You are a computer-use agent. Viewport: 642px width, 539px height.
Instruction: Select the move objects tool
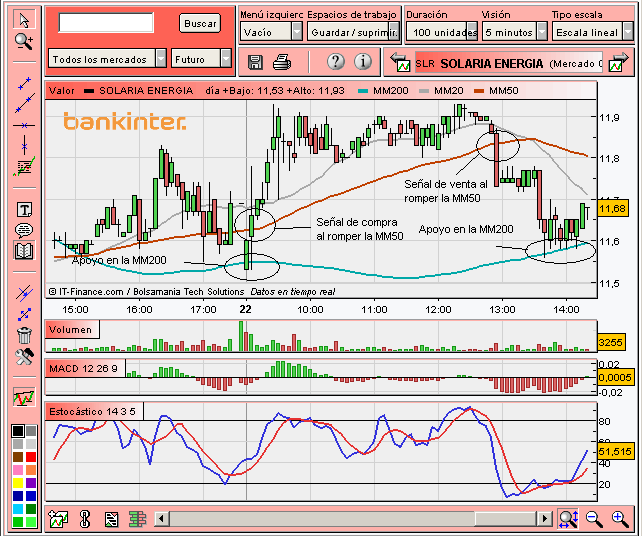pyautogui.click(x=24, y=314)
